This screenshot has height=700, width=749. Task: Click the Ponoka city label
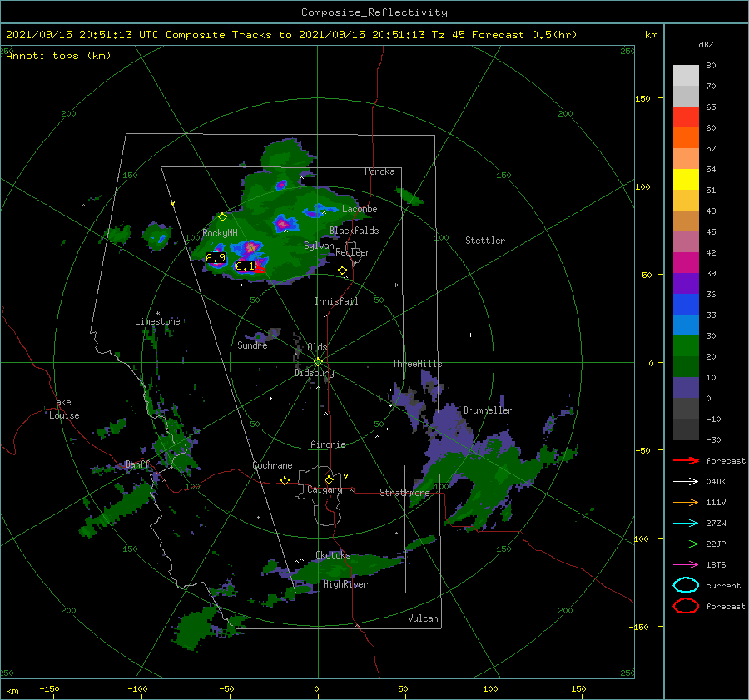379,171
